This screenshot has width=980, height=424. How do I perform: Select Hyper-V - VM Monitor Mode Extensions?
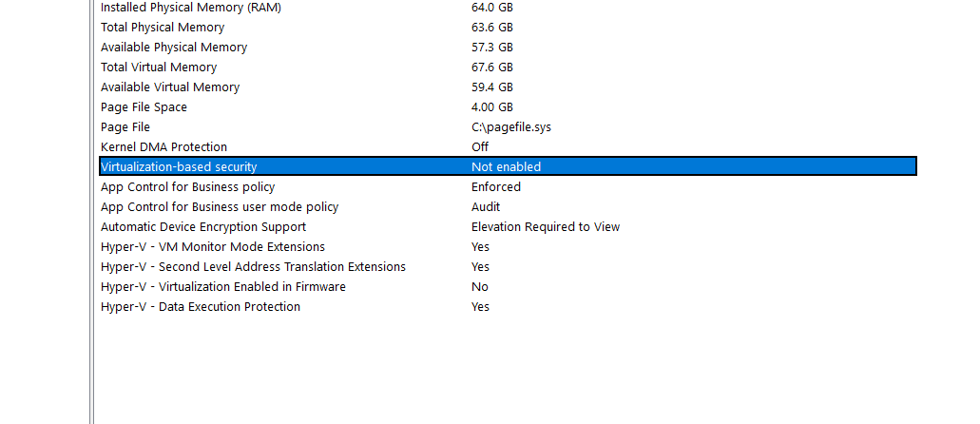click(x=213, y=247)
